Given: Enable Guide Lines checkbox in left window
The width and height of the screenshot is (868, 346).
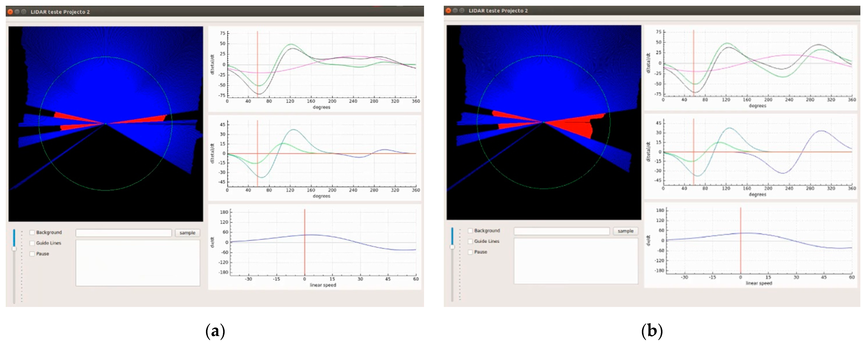Looking at the screenshot, I should tap(32, 243).
